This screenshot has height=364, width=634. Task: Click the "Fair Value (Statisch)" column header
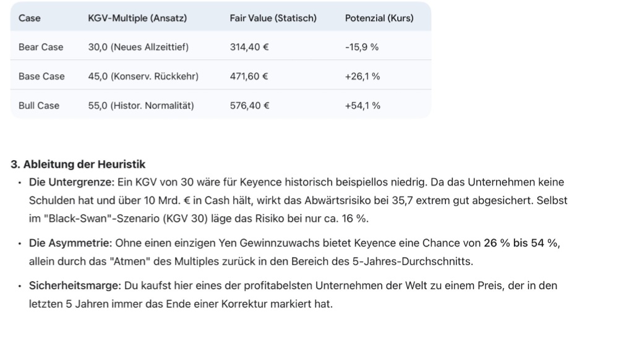(x=273, y=18)
